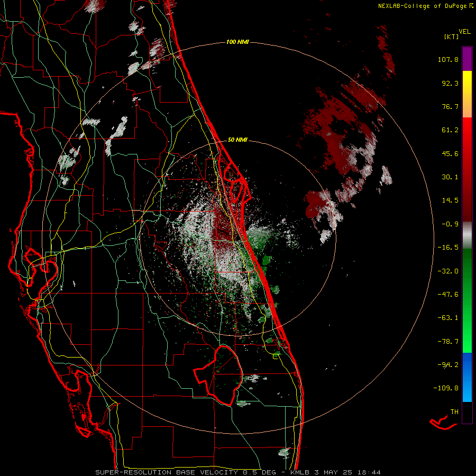Click the purple top segment of color bar
Viewport: 476px width, 476px height.
tap(467, 59)
